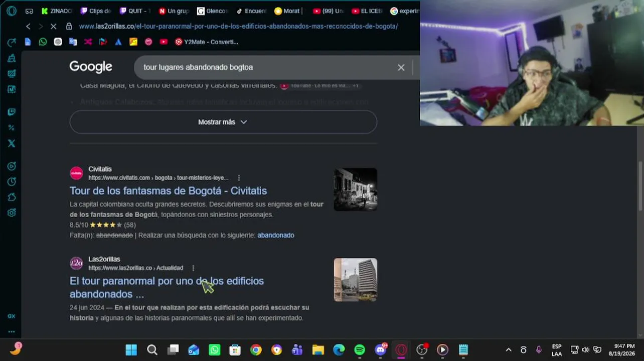The height and width of the screenshot is (361, 644).
Task: Open the taskbar clock showing 9:47 PM
Action: [621, 349]
